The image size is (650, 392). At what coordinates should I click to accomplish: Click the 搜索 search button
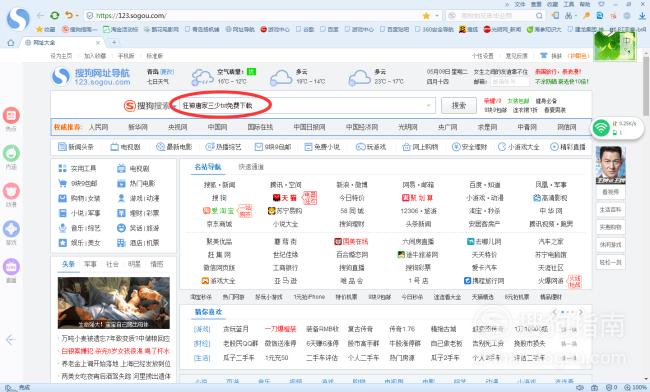pyautogui.click(x=459, y=106)
